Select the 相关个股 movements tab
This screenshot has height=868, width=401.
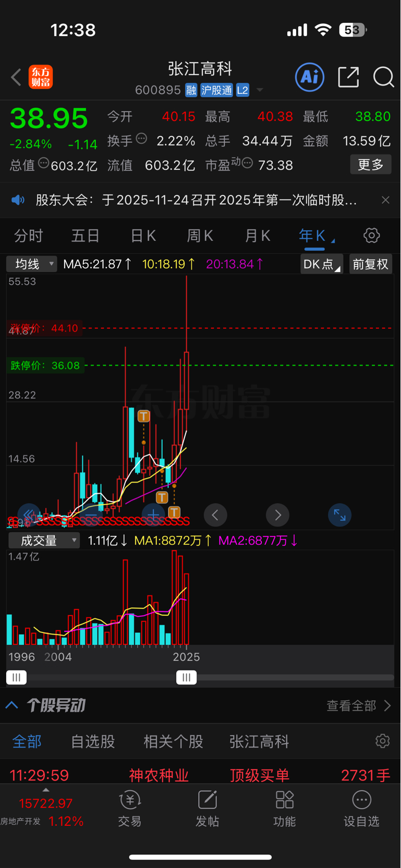173,741
